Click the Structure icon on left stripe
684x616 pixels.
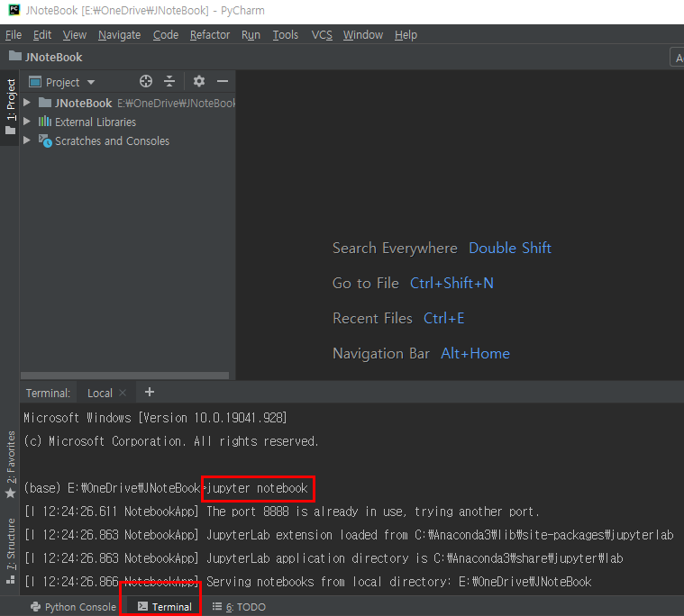(11, 580)
